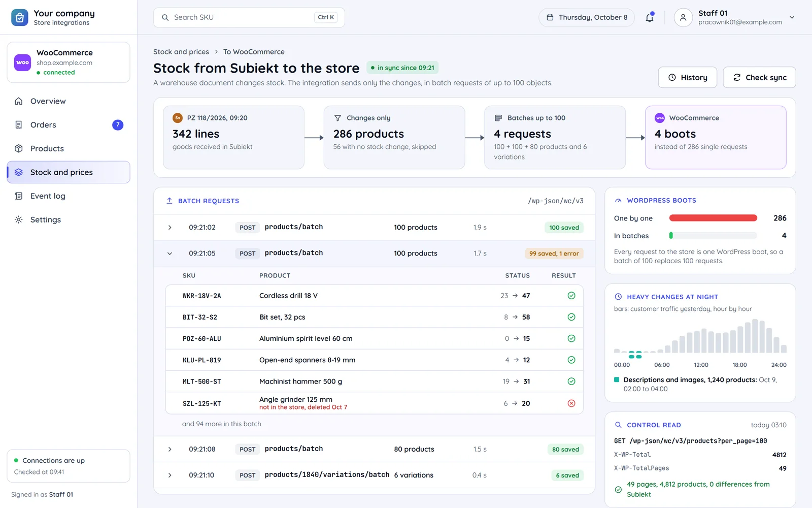
Task: Click the Stock and prices breadcrumb link
Action: 181,52
